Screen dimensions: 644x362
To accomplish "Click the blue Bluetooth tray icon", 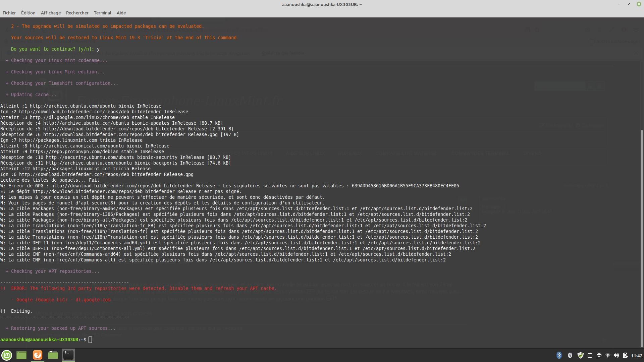I will pos(559,356).
